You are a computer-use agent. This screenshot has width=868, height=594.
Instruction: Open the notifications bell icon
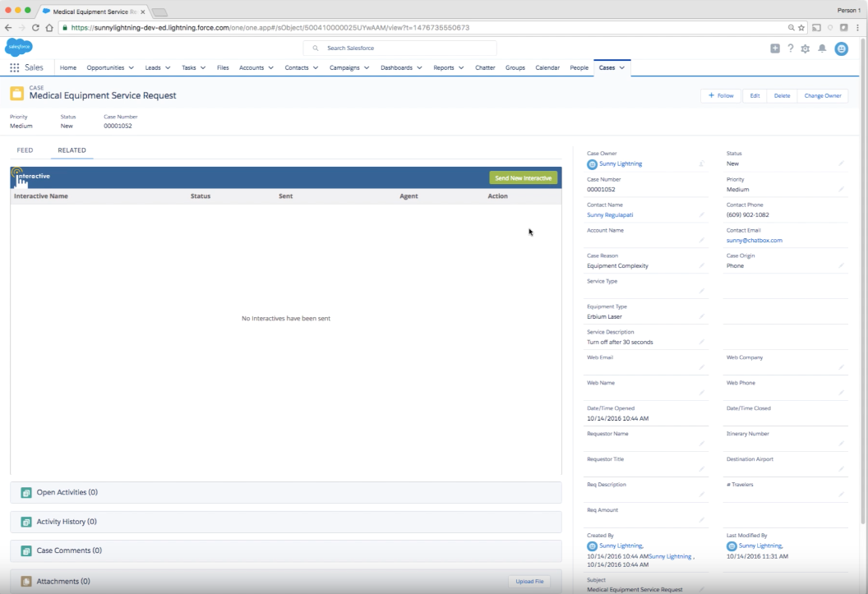click(822, 48)
